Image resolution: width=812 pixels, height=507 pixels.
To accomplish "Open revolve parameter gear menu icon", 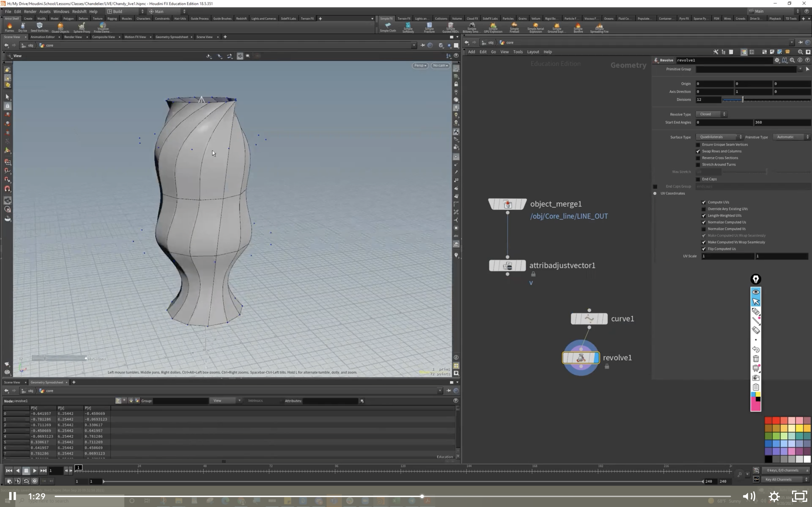I will [x=777, y=60].
